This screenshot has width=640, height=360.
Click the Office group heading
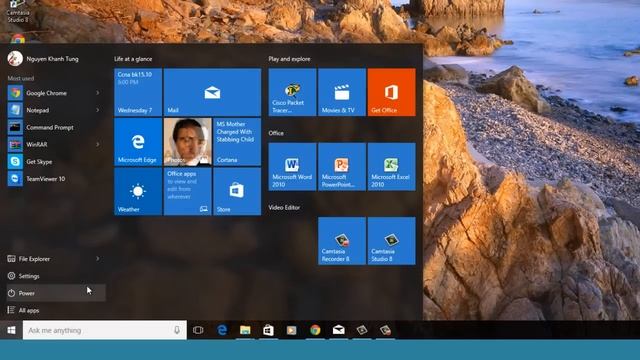276,133
